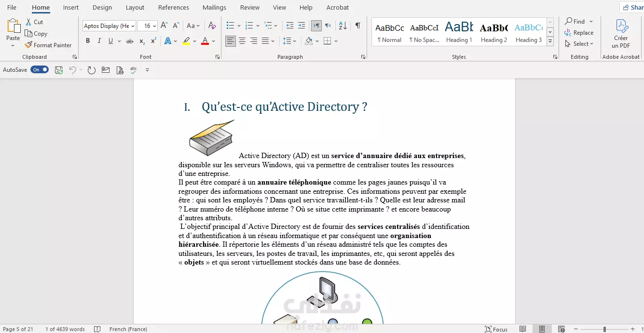The height and width of the screenshot is (333, 644).
Task: Open the Paragraph dialog launcher
Action: point(363,57)
